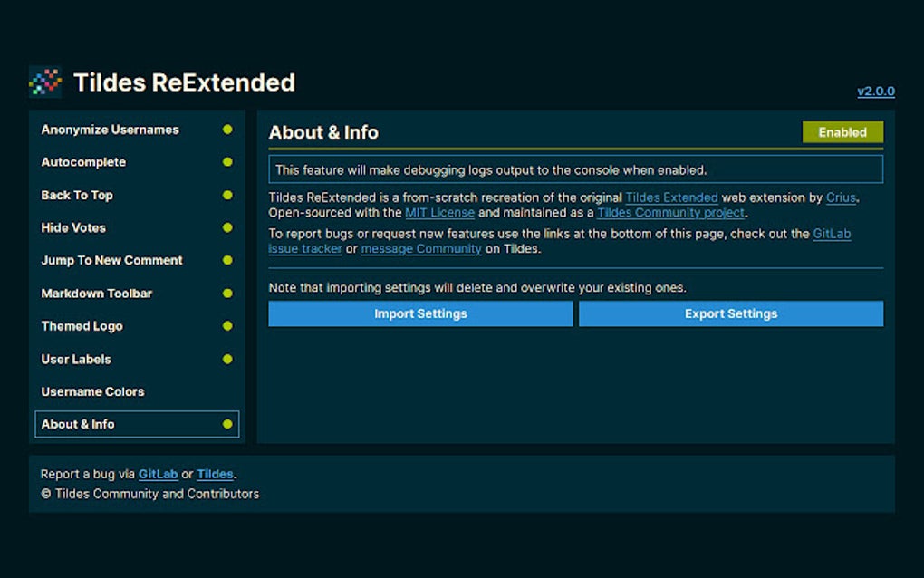Open the Tildes Extended link

(670, 197)
